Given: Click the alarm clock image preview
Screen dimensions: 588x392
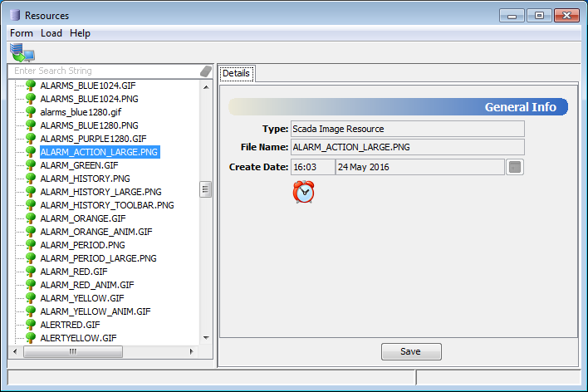Looking at the screenshot, I should [303, 192].
